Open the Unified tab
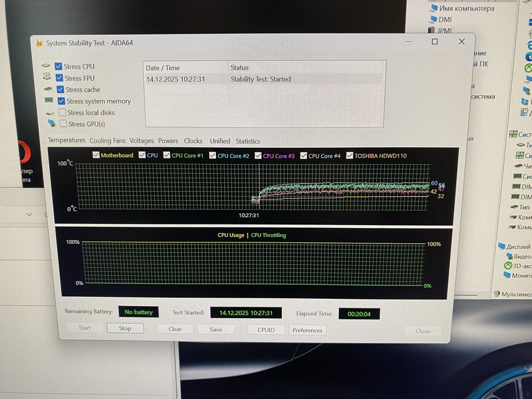This screenshot has height=399, width=532. (220, 141)
